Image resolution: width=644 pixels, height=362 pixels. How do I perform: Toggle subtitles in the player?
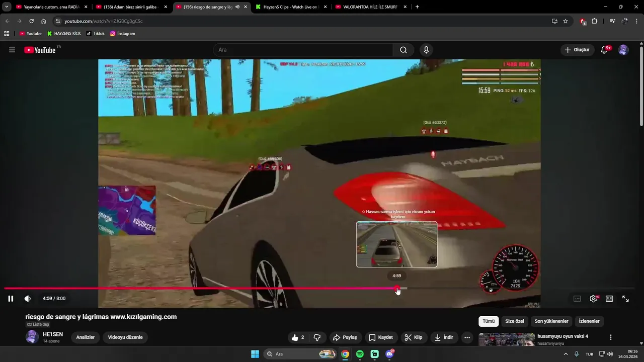[x=577, y=299]
